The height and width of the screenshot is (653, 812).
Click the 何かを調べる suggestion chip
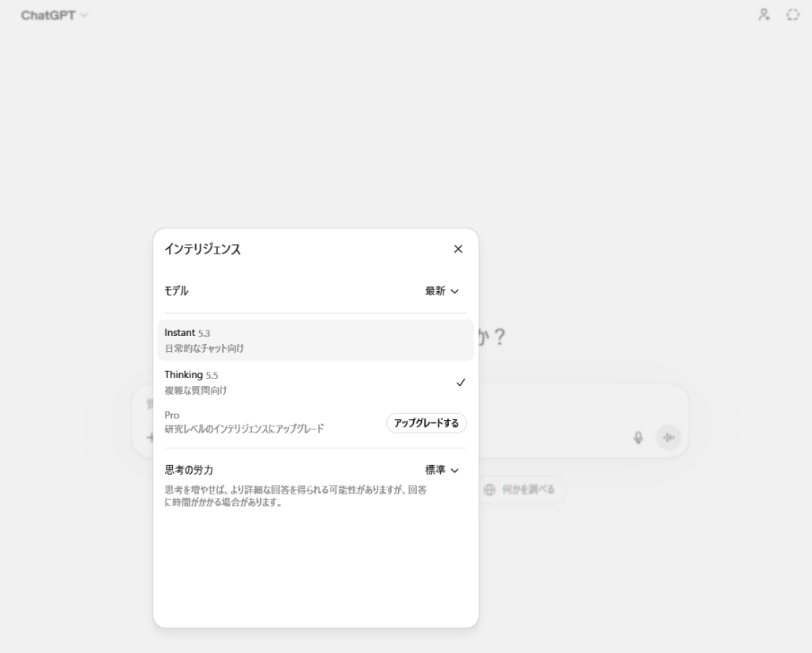pyautogui.click(x=525, y=490)
